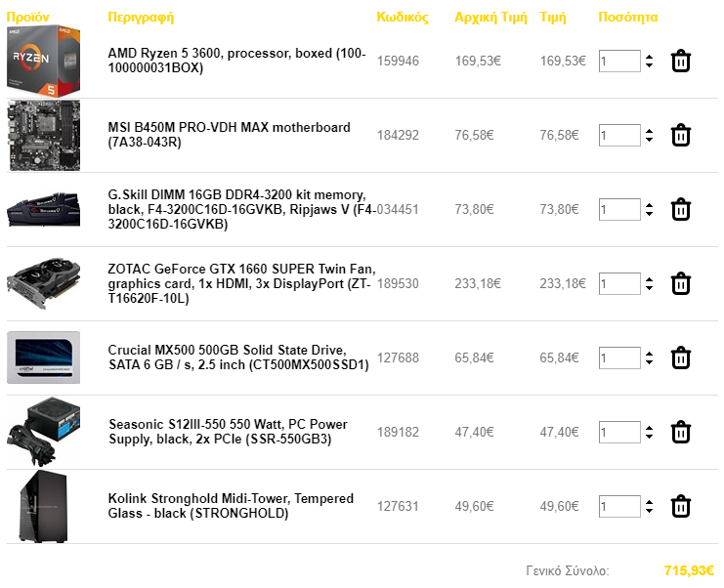Decrease quantity of Kolink Stronghold case
Screen dimensions: 724x588
coord(649,511)
